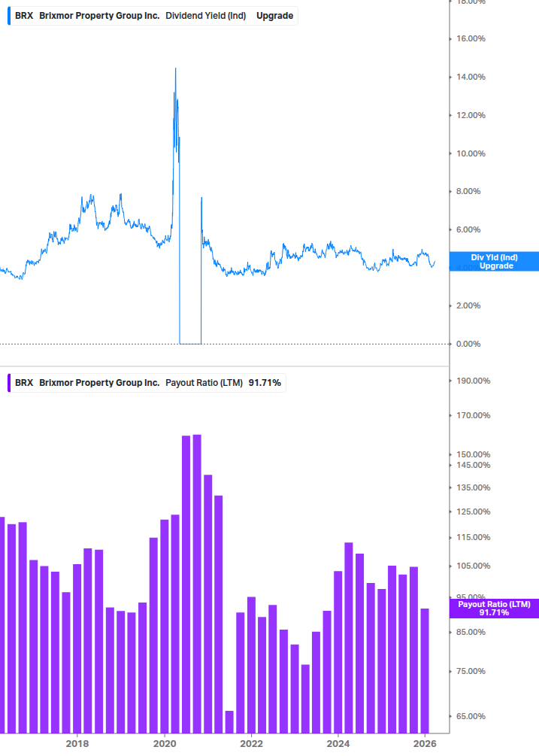Viewport: 539px width, 756px height.
Task: Switch to the payout ratio chart panel
Action: [x=226, y=564]
